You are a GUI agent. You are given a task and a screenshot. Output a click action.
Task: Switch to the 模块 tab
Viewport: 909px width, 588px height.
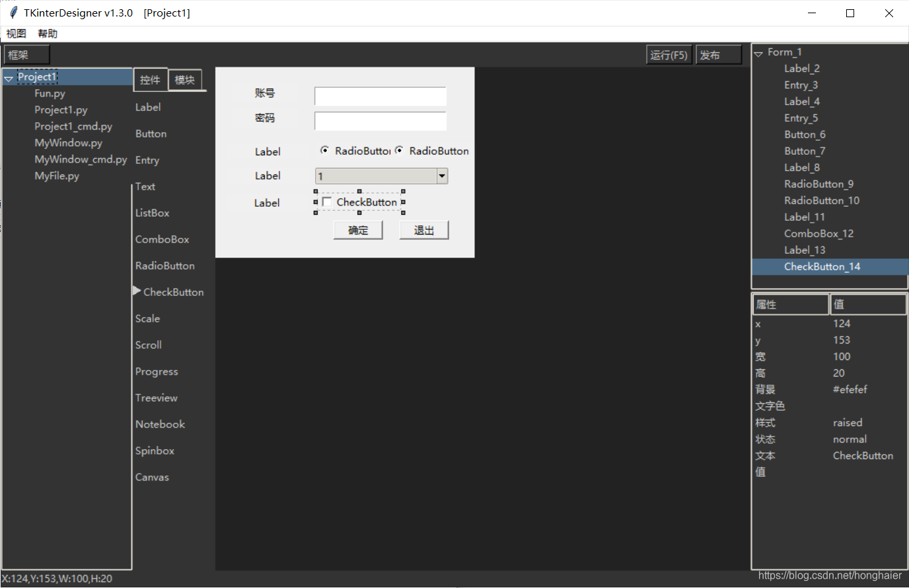tap(185, 79)
